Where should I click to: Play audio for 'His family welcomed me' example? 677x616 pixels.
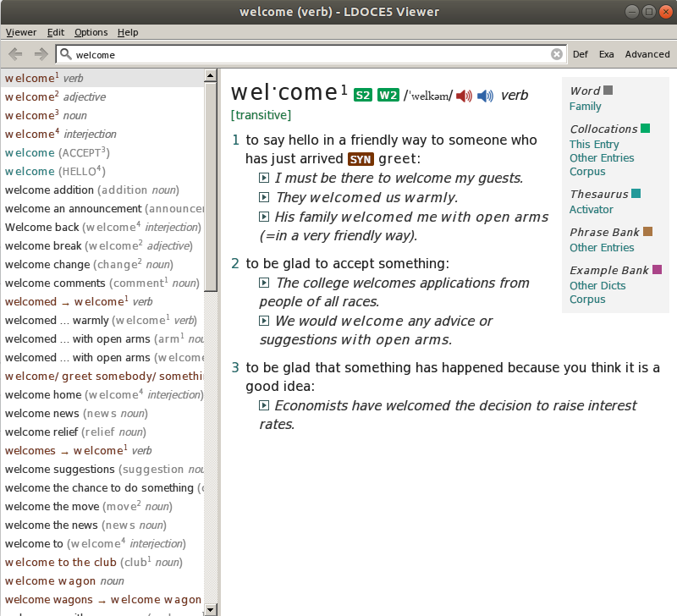pyautogui.click(x=264, y=217)
